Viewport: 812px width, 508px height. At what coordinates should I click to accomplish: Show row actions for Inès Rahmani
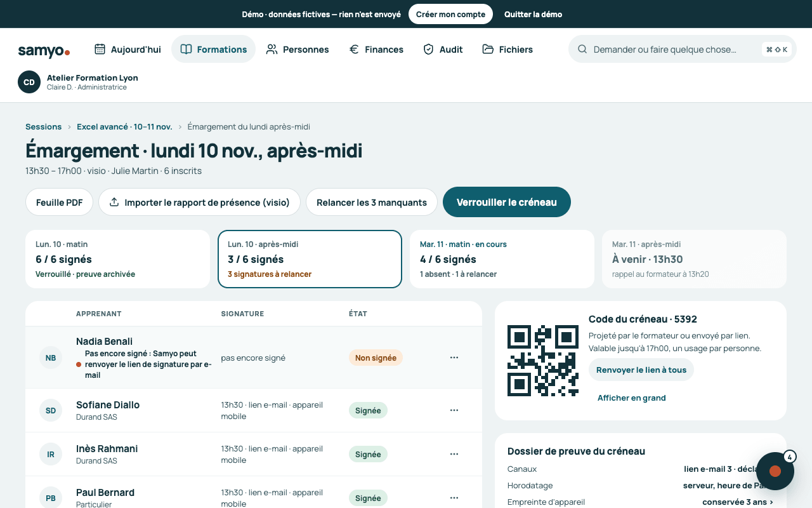[454, 454]
